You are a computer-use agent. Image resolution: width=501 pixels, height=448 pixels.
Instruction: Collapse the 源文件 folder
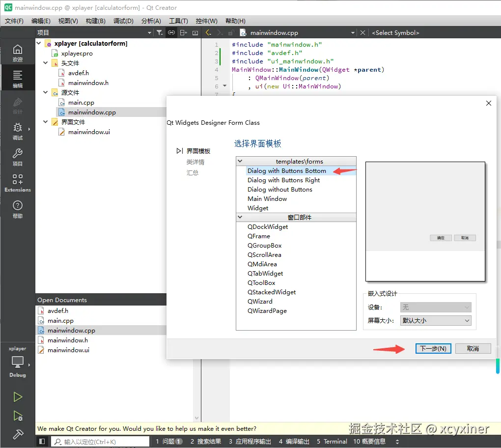click(x=46, y=92)
